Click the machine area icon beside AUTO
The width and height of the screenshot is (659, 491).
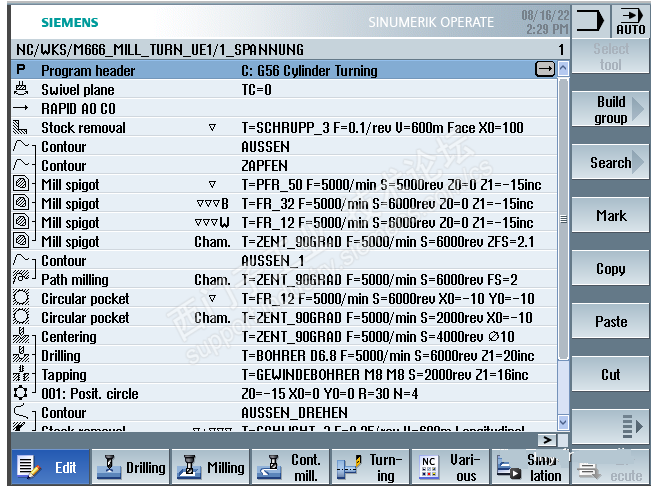click(590, 21)
